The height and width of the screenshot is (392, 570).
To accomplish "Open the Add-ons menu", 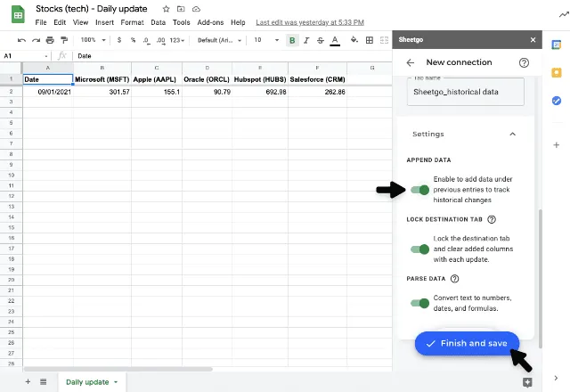I will point(210,22).
